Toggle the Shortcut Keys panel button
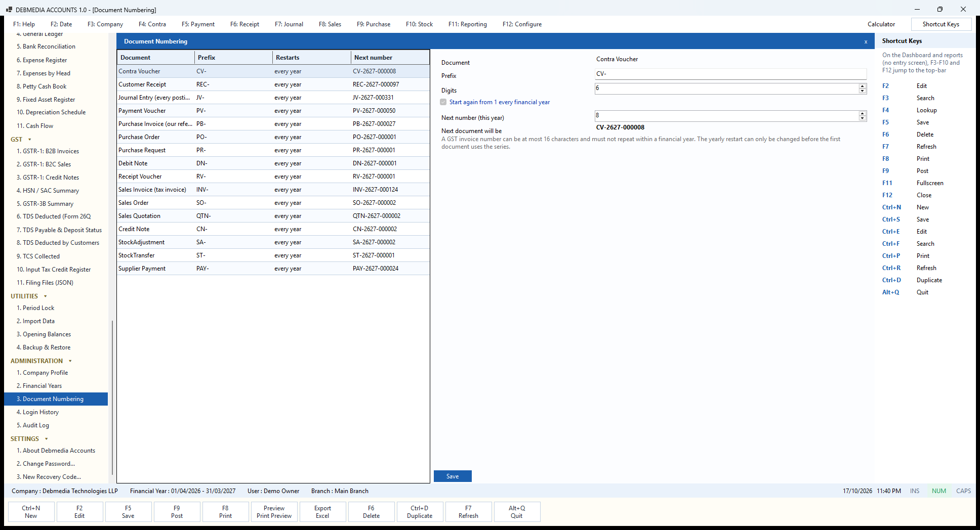 (941, 24)
